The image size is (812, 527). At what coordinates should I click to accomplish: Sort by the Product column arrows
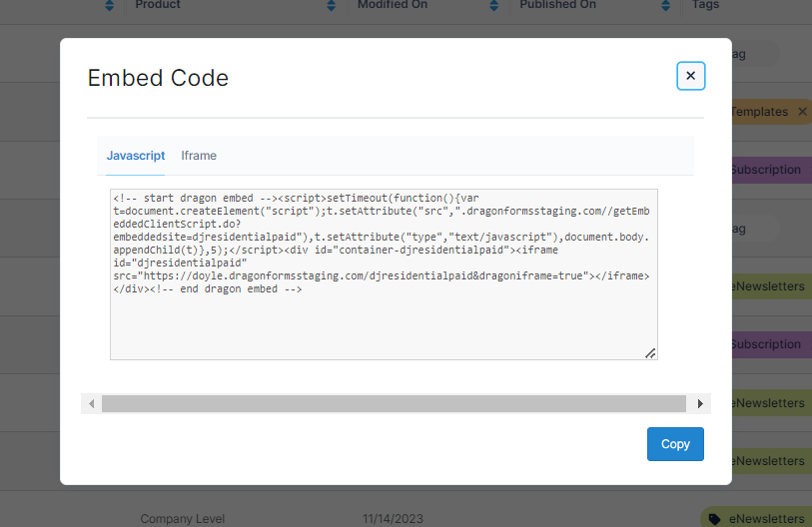click(331, 6)
